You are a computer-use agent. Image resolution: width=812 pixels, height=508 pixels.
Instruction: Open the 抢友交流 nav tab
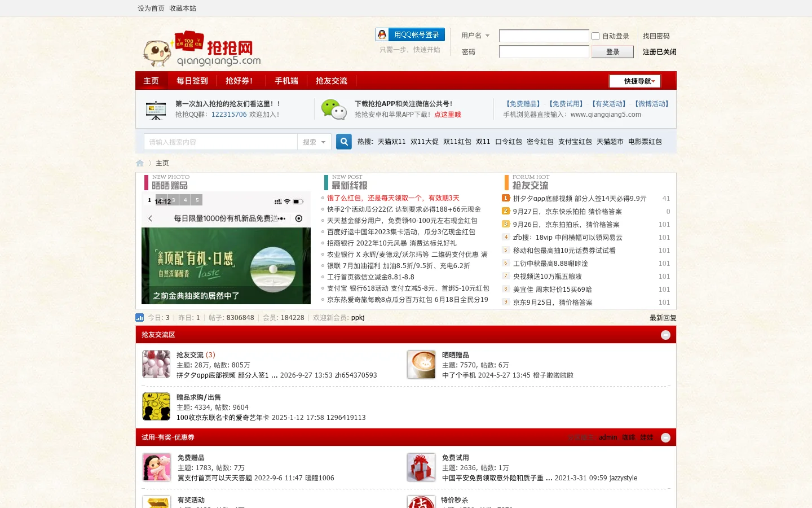click(x=332, y=81)
